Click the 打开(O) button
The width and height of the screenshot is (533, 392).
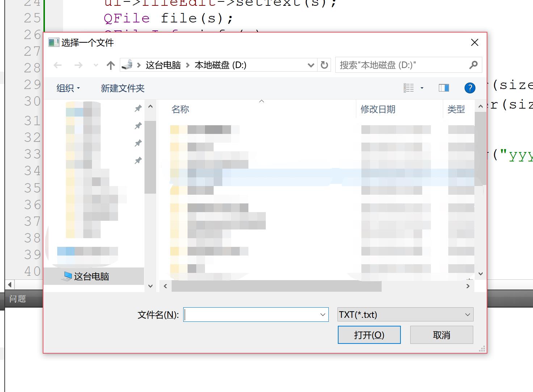point(369,335)
